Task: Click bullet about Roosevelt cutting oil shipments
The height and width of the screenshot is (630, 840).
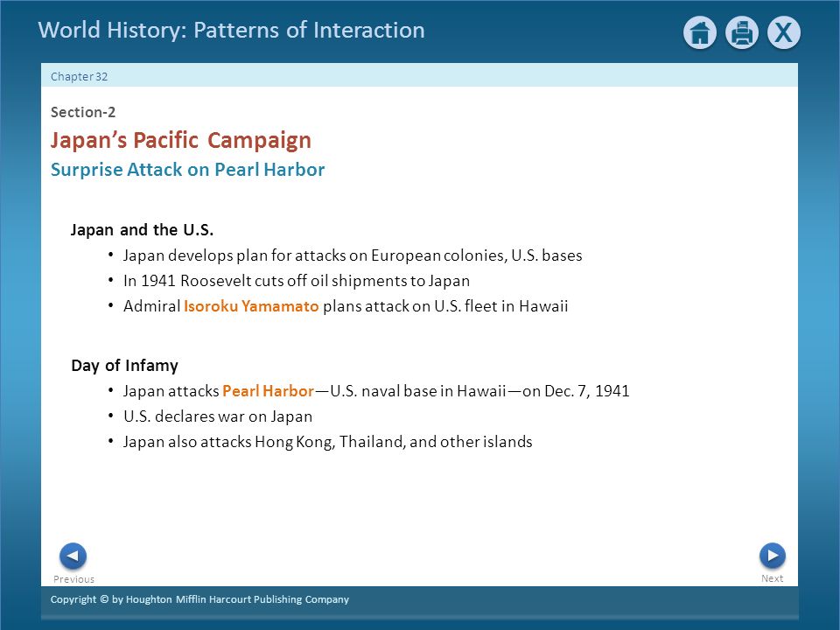Action: (x=297, y=281)
